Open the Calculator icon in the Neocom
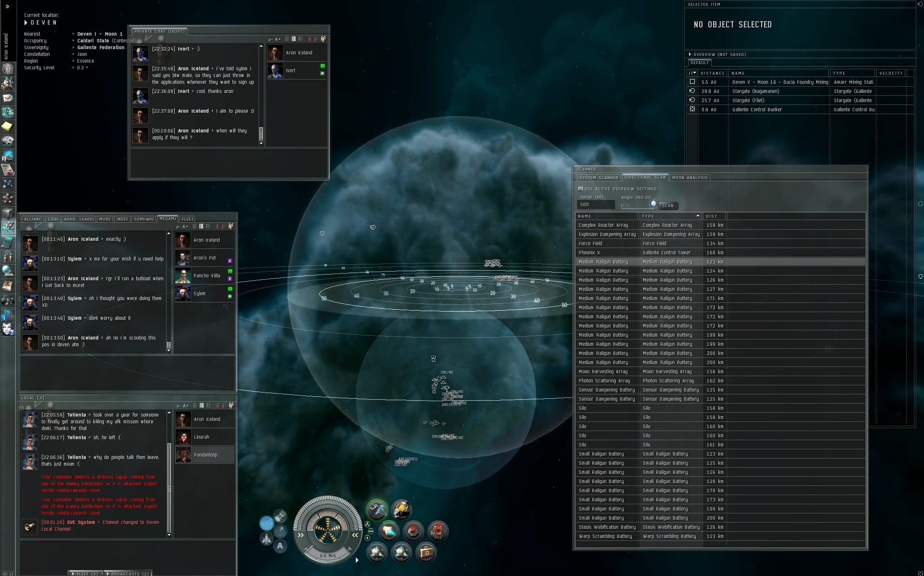924x576 pixels. pos(8,242)
